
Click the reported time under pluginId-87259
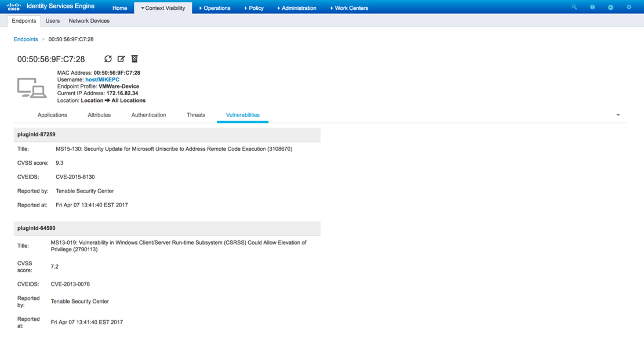coord(92,205)
